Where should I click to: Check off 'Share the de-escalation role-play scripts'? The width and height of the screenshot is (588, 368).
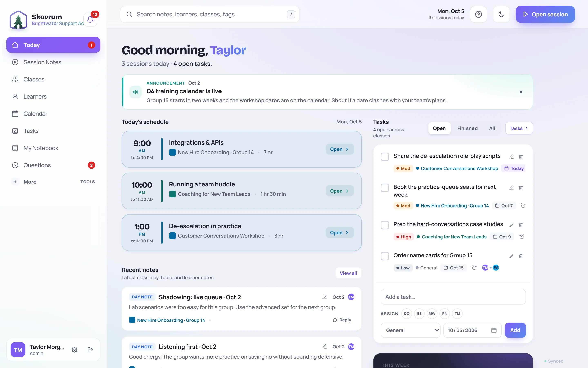(385, 157)
